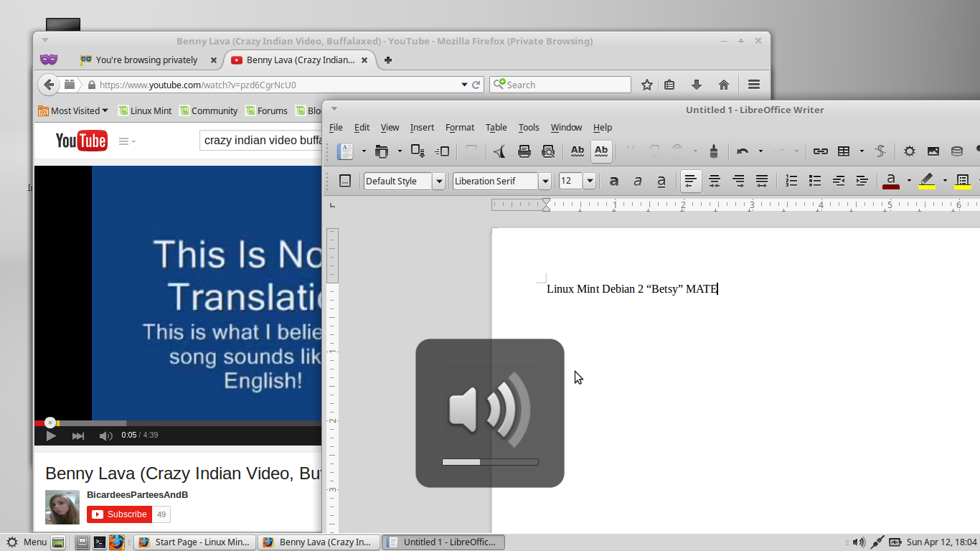Open the Default Style paragraph style dropdown

point(439,181)
